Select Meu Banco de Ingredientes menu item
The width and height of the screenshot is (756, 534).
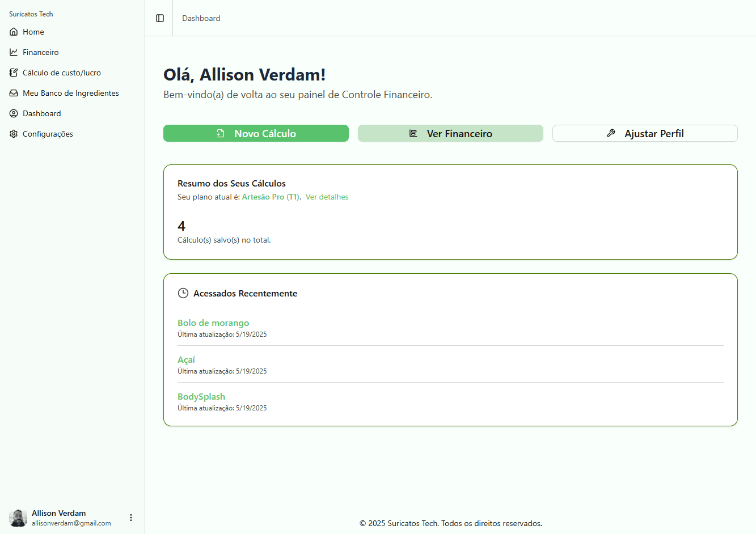[x=71, y=93]
